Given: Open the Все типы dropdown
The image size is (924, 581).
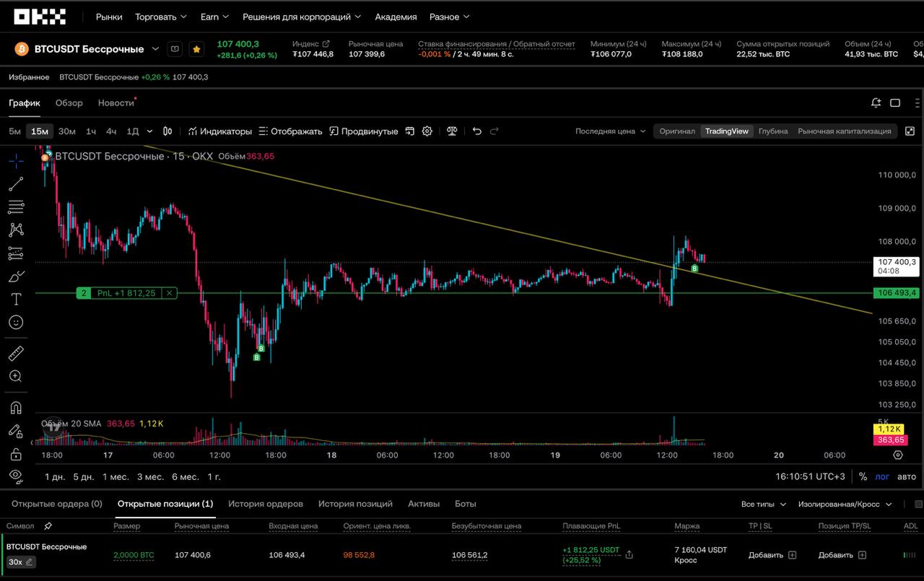Looking at the screenshot, I should pyautogui.click(x=763, y=504).
